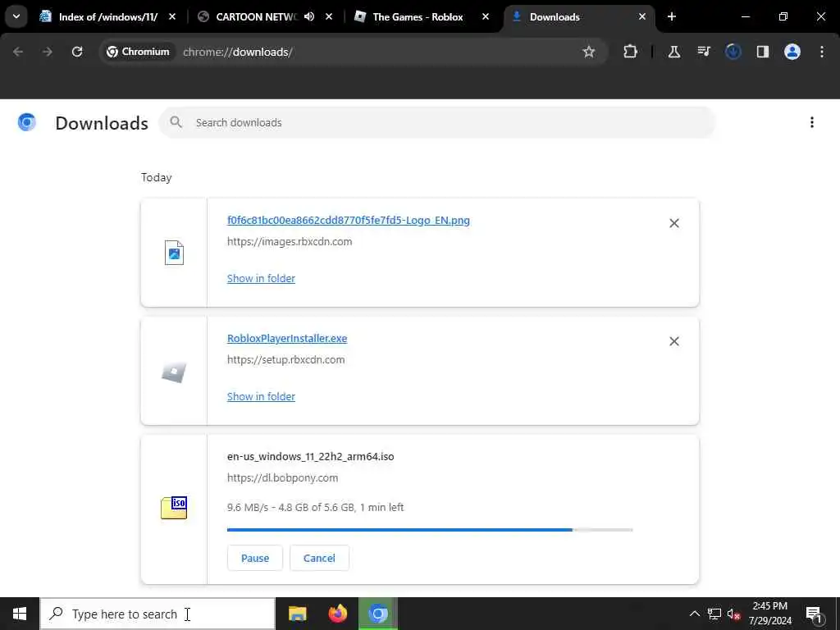The width and height of the screenshot is (840, 630).
Task: Open the Logo_EN.png file link
Action: click(348, 220)
